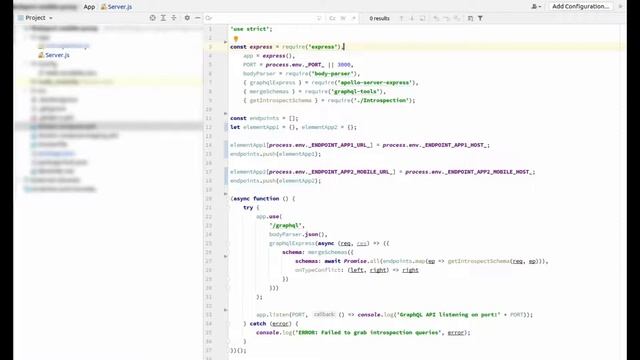Hide the Project tool window

click(198, 18)
